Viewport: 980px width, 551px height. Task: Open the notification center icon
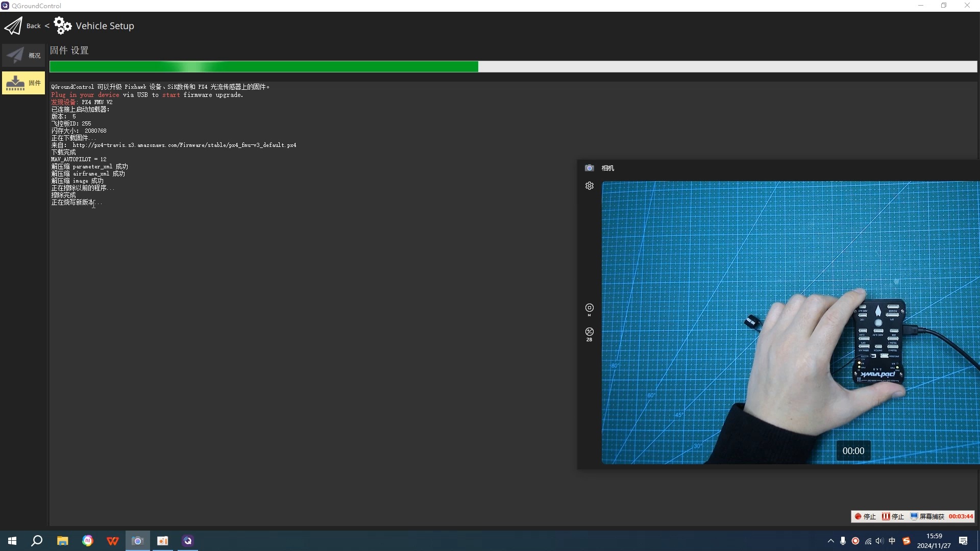click(963, 541)
